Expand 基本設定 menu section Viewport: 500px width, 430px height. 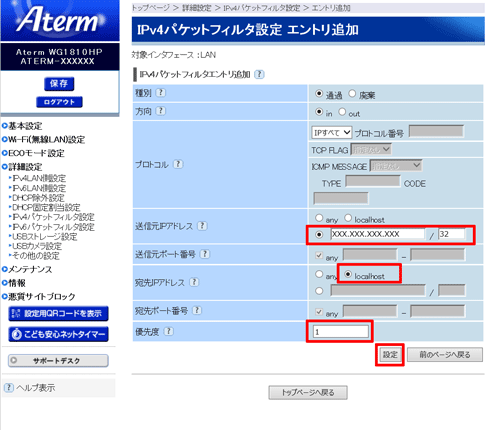coord(22,126)
